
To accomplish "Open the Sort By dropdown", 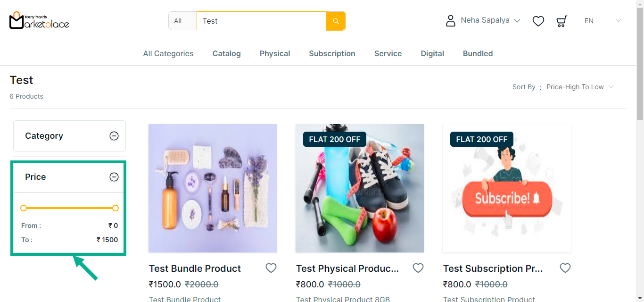I will coord(580,87).
